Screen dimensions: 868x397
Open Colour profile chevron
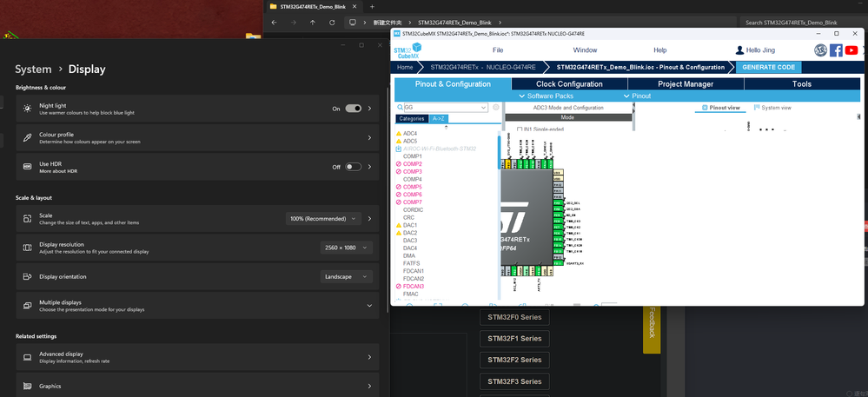(x=369, y=138)
